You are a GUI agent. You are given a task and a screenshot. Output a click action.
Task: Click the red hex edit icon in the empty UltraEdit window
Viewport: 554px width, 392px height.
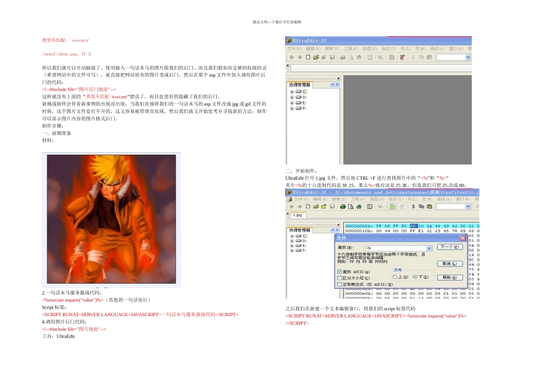pyautogui.click(x=402, y=57)
